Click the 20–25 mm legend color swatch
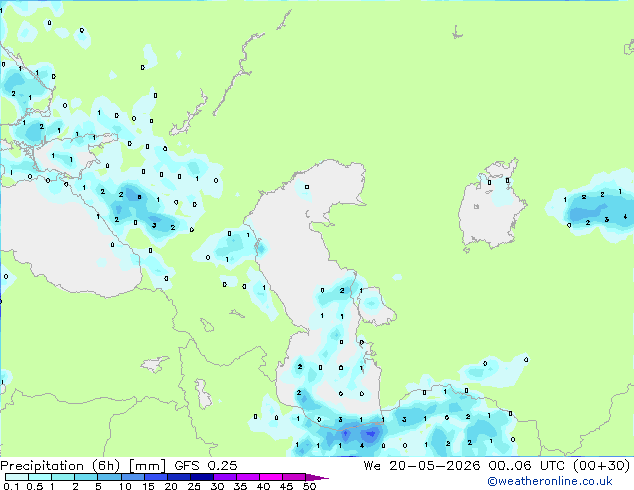634x490 pixels. [178, 477]
